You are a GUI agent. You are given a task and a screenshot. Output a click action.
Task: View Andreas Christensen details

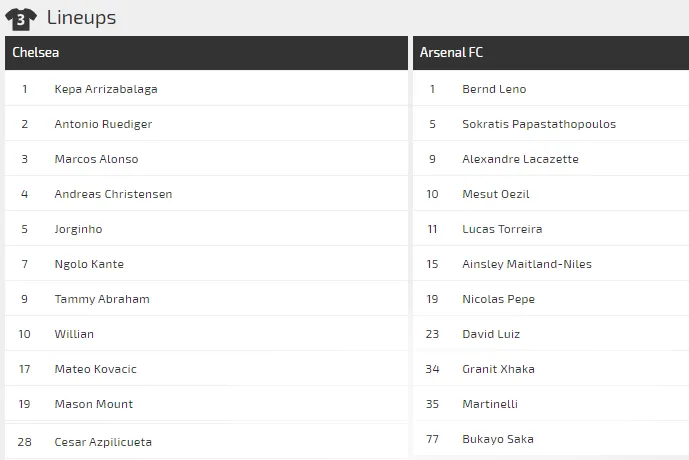point(113,194)
